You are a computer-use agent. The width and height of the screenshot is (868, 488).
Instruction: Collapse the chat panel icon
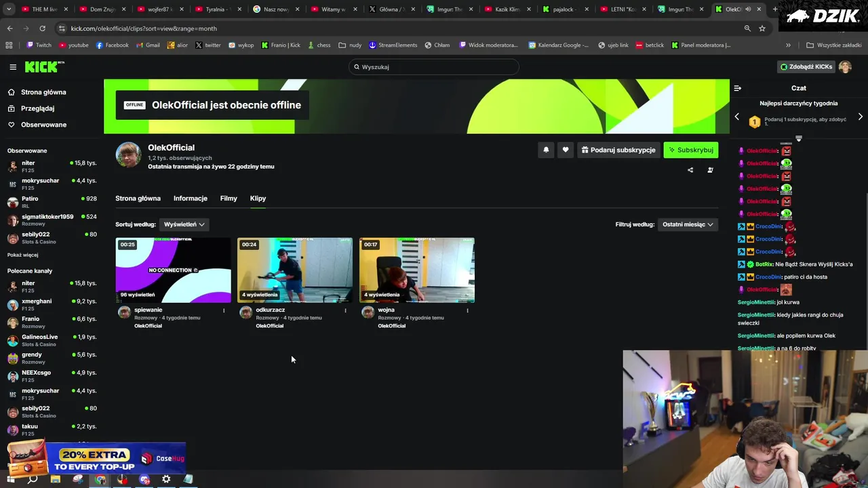tap(738, 88)
